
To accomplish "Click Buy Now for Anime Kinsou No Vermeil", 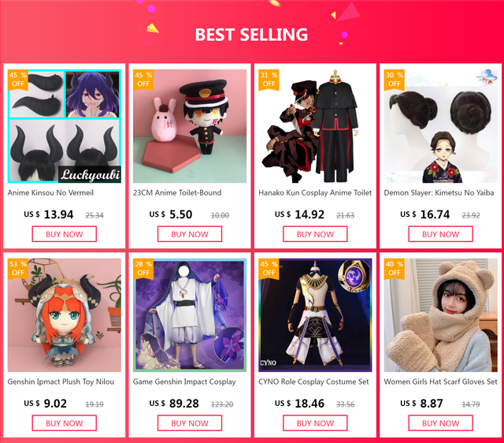I will pos(65,234).
